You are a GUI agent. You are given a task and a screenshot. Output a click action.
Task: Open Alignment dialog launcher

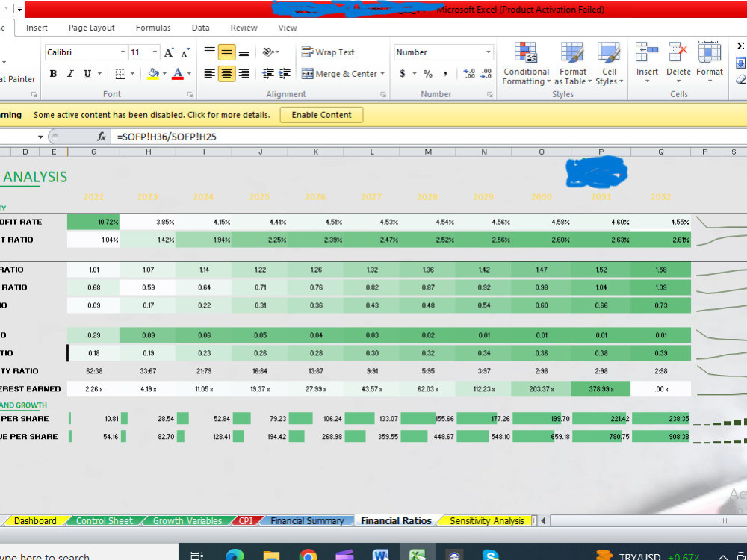coord(383,94)
